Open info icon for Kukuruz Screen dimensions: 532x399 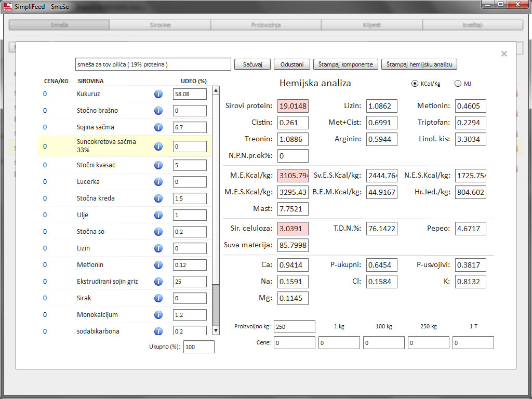pyautogui.click(x=158, y=94)
